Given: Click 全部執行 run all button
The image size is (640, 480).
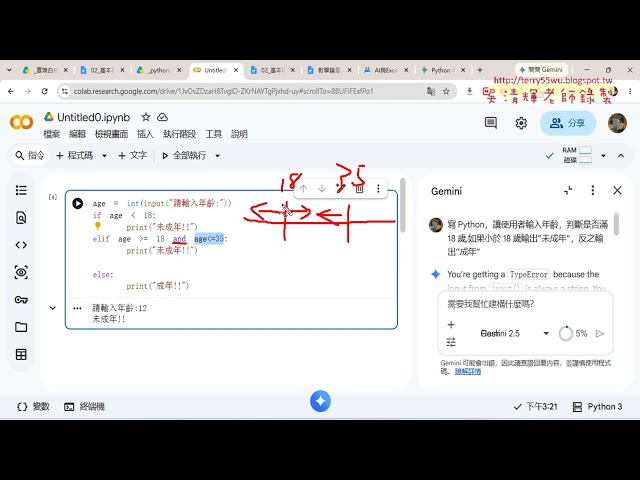Looking at the screenshot, I should (x=184, y=156).
